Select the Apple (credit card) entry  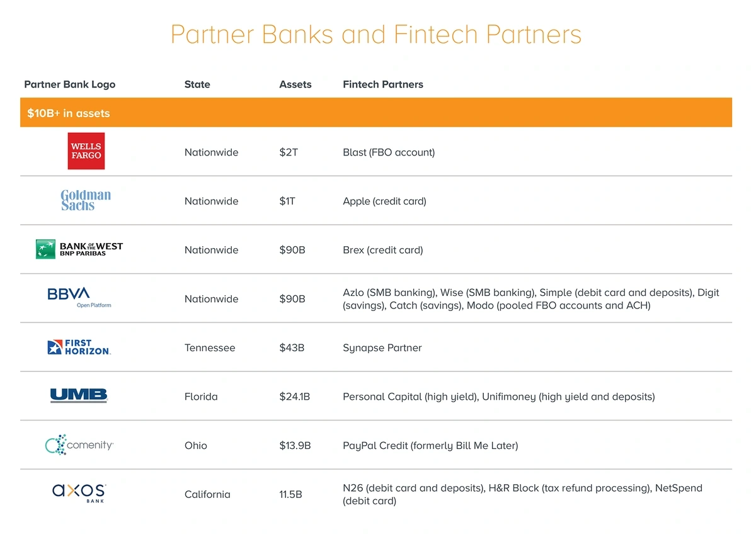coord(384,201)
